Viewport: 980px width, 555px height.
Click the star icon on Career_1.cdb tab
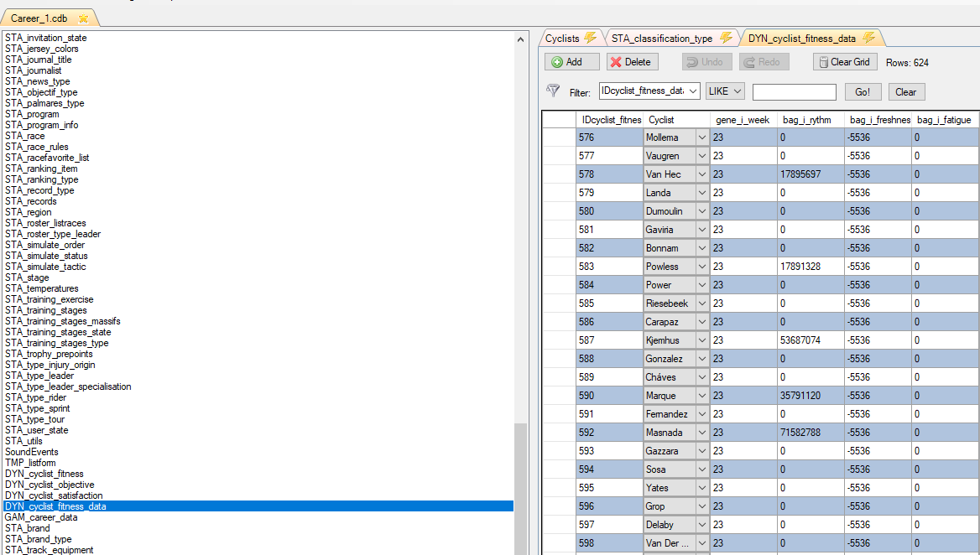pos(83,18)
